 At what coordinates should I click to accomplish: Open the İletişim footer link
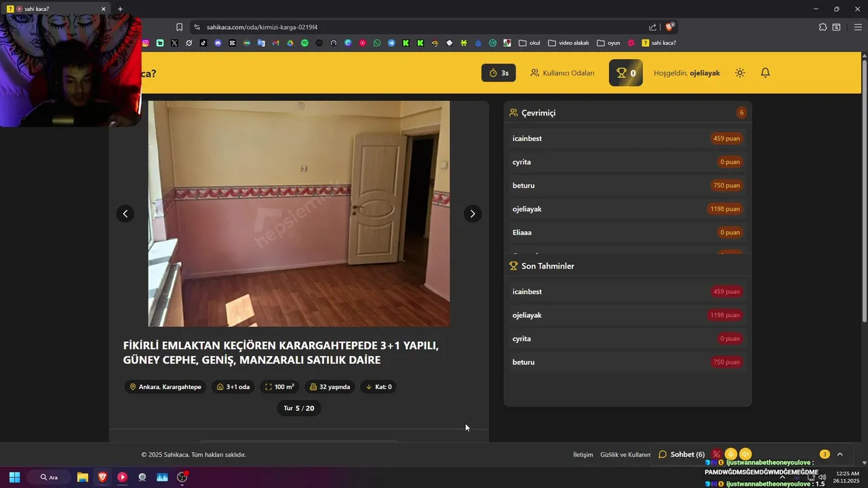pos(583,455)
